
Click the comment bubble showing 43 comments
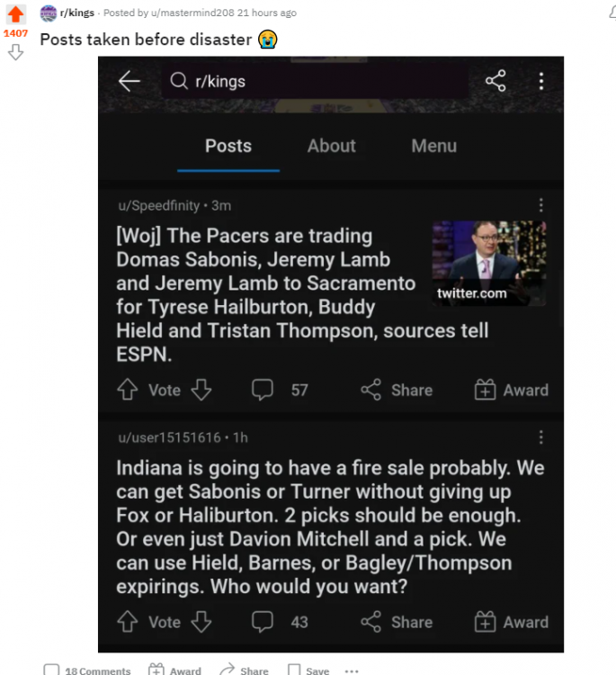tap(263, 622)
